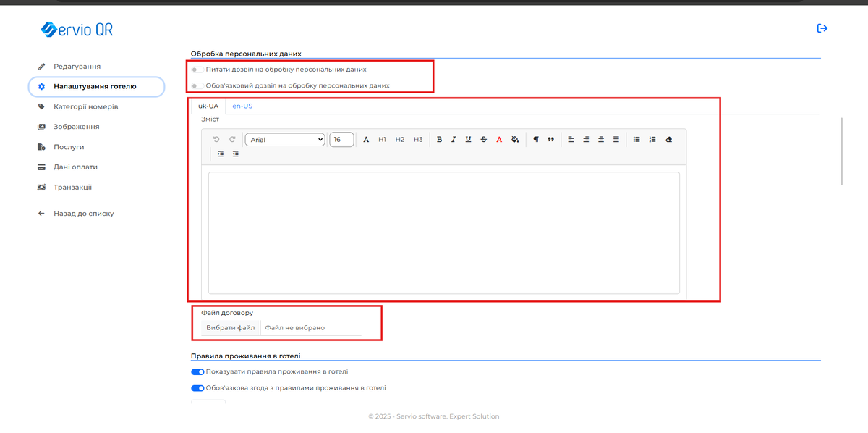
Task: Clear formatting with the eraser icon
Action: point(668,140)
